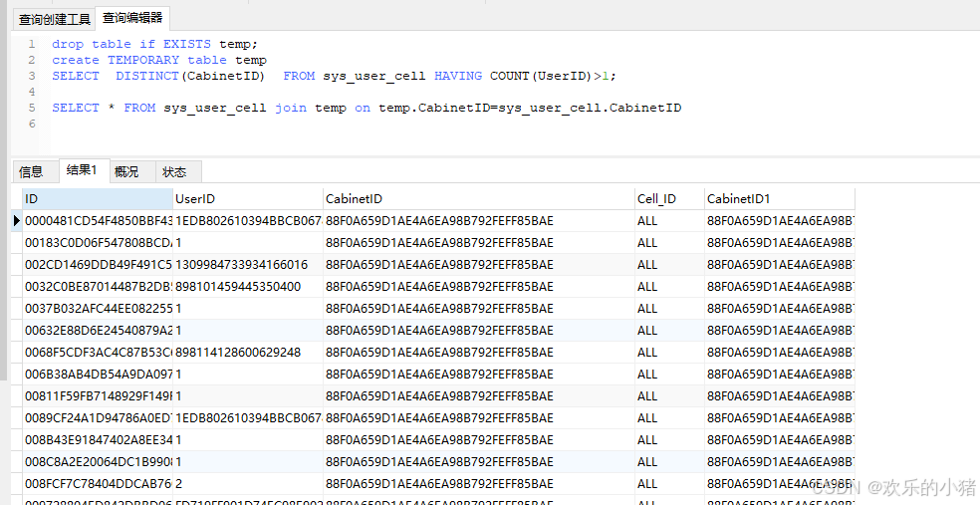980x505 pixels.
Task: Select ID cell 008C8A2E20064DC1B990
Action: click(x=98, y=462)
